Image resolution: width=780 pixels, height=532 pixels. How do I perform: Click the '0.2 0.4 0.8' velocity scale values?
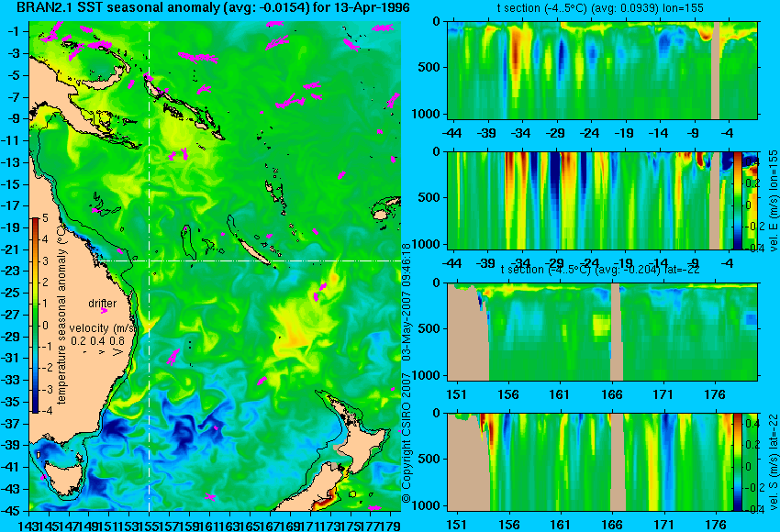pos(97,341)
